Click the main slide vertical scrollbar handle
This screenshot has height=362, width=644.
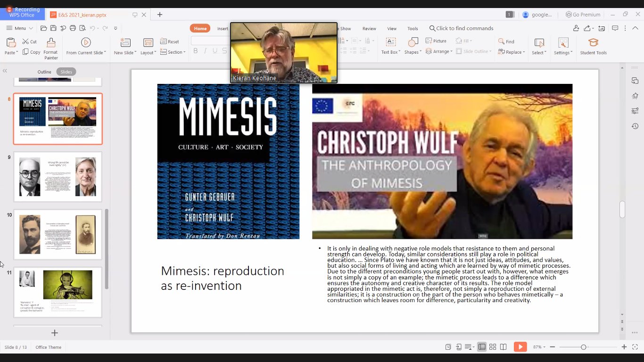[622, 209]
